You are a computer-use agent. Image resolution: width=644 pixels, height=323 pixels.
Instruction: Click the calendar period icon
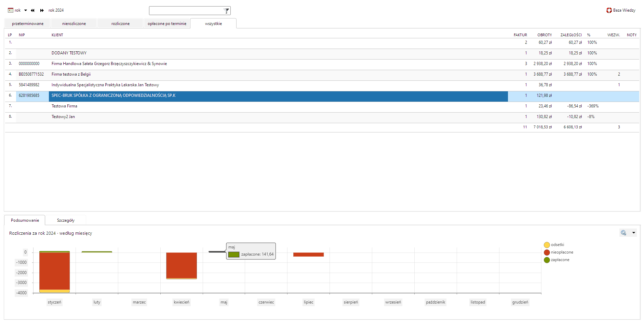(x=11, y=10)
